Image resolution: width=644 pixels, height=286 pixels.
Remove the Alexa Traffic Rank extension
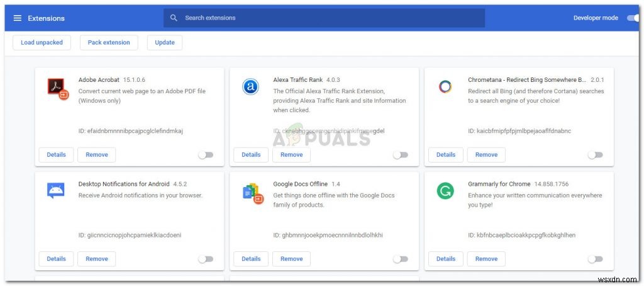pos(292,155)
